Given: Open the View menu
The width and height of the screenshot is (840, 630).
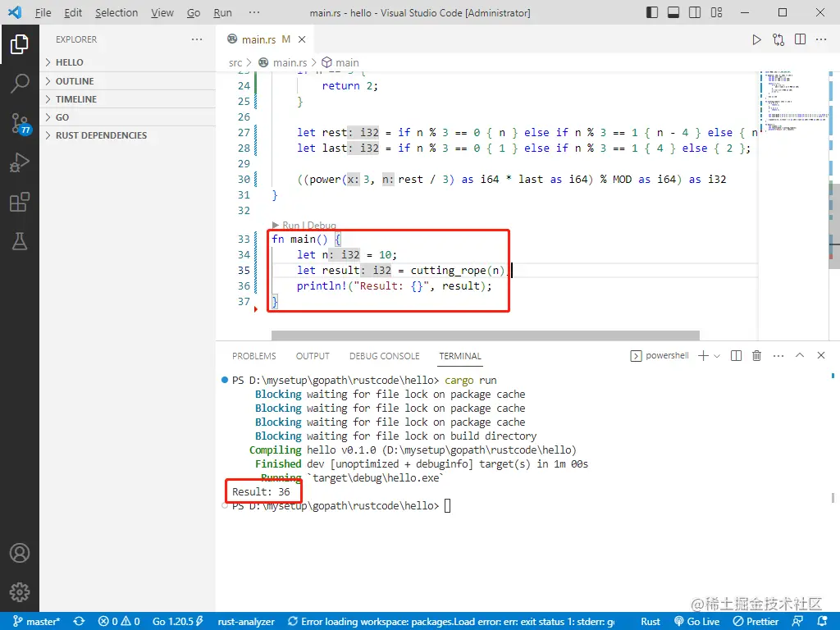Looking at the screenshot, I should [162, 12].
